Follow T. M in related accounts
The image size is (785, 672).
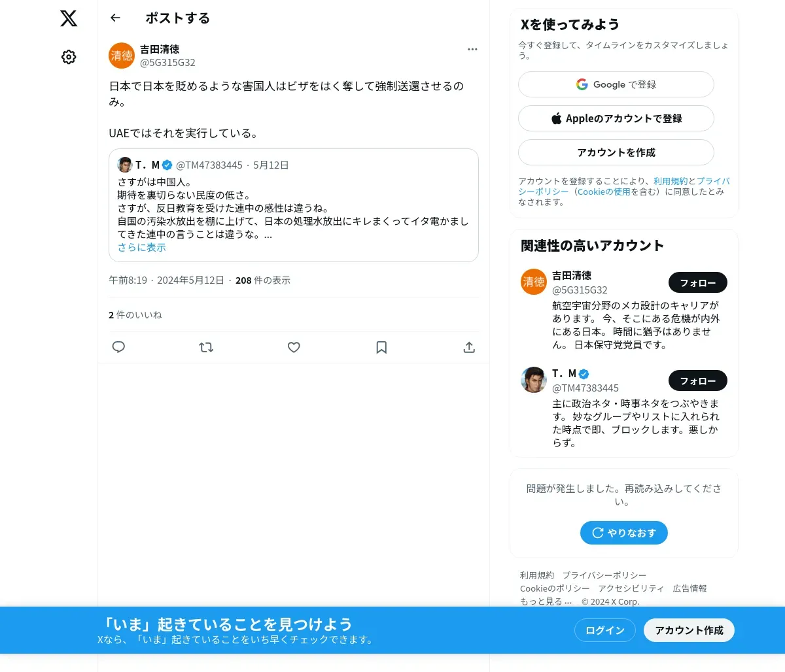(x=698, y=380)
